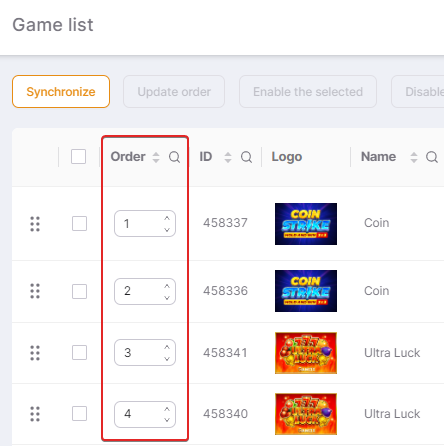444x446 pixels.
Task: Open the Coin Strike logo for game 458337
Action: 306,224
